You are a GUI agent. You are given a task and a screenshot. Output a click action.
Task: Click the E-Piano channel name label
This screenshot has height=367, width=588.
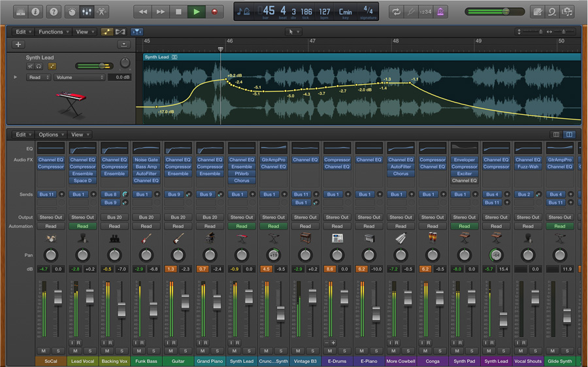click(369, 360)
